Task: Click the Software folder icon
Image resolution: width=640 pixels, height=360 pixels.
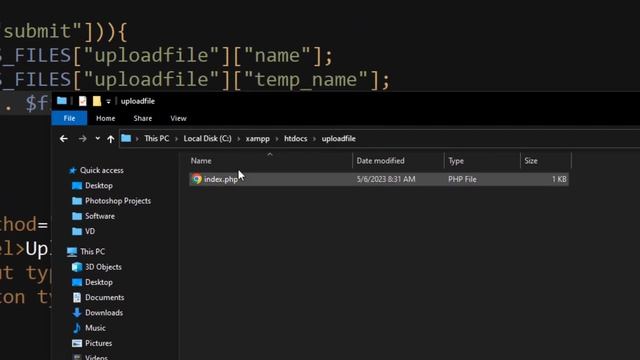Action: 77,216
